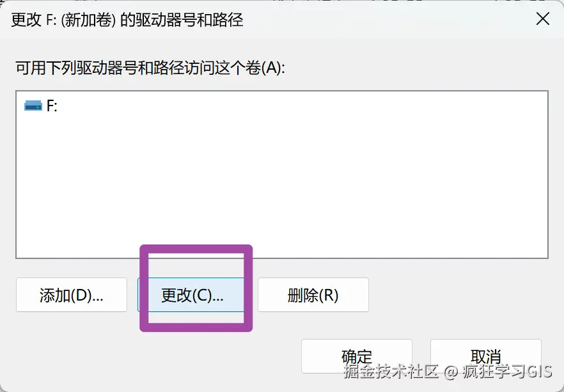564x392 pixels.
Task: Cancel the dialog using 取消
Action: [x=486, y=356]
